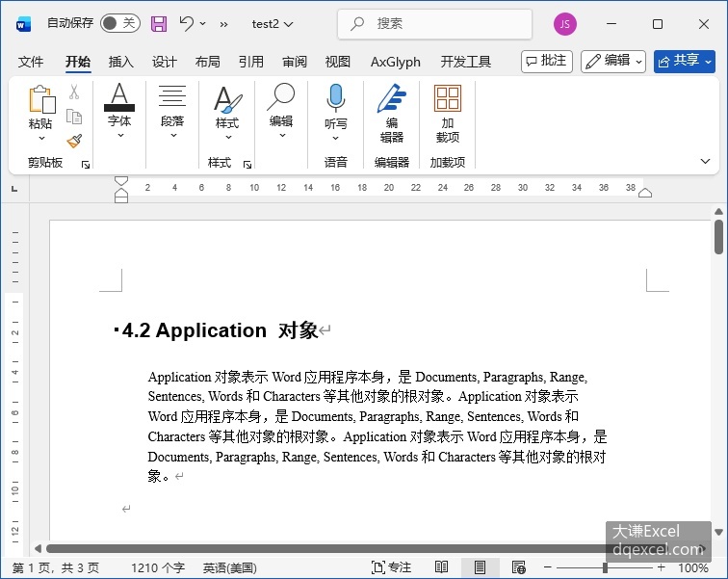Switch to the 引用 tab

(x=251, y=62)
